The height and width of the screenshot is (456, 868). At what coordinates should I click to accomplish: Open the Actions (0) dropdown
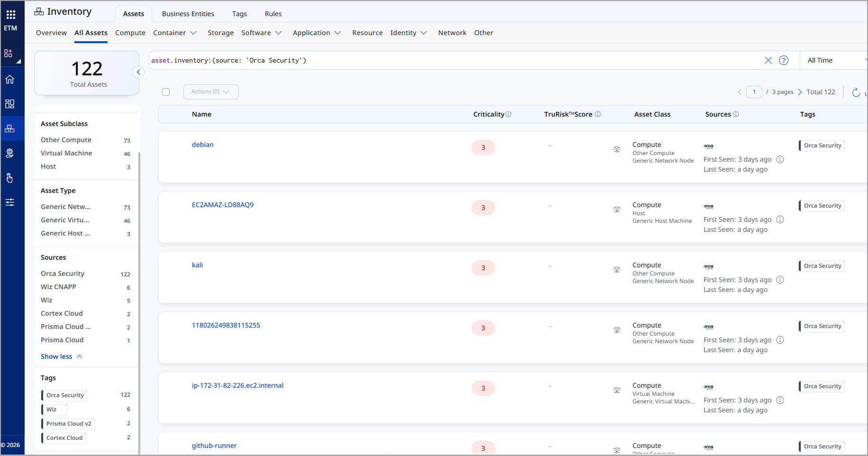(210, 92)
